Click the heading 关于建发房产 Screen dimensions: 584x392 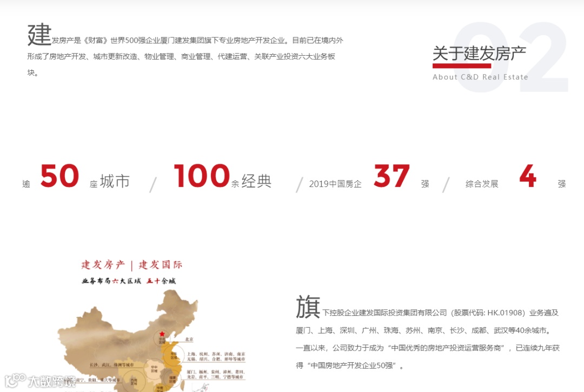479,54
